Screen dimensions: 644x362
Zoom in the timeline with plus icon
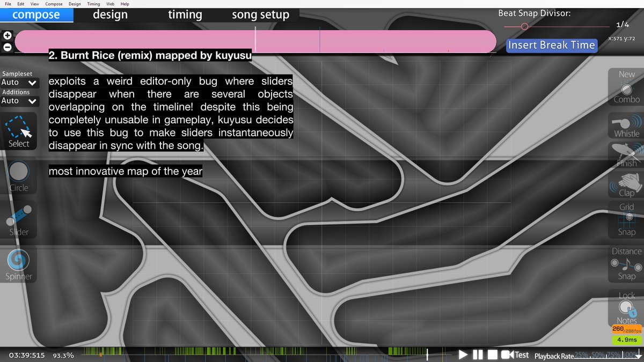[8, 36]
